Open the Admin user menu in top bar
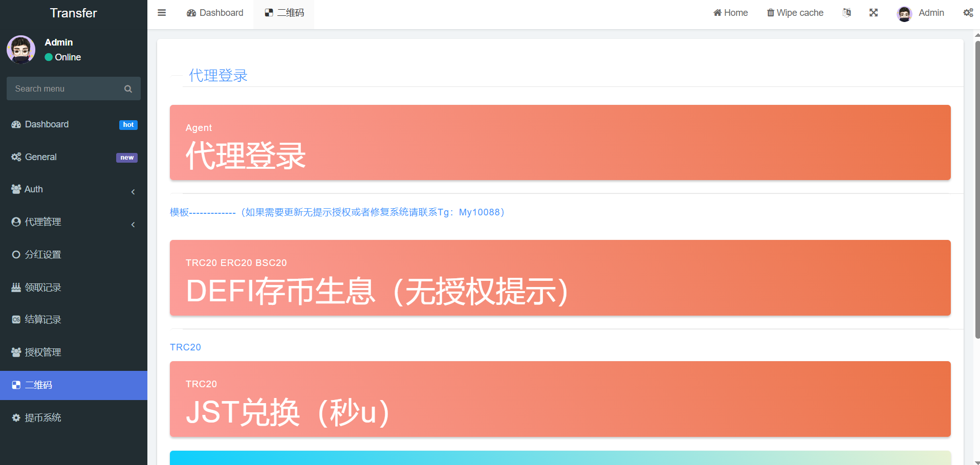Viewport: 980px width, 465px height. click(921, 13)
